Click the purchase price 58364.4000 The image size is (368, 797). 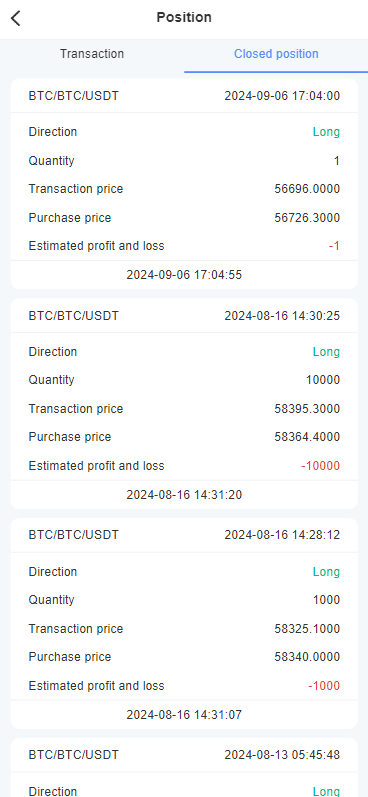click(307, 437)
